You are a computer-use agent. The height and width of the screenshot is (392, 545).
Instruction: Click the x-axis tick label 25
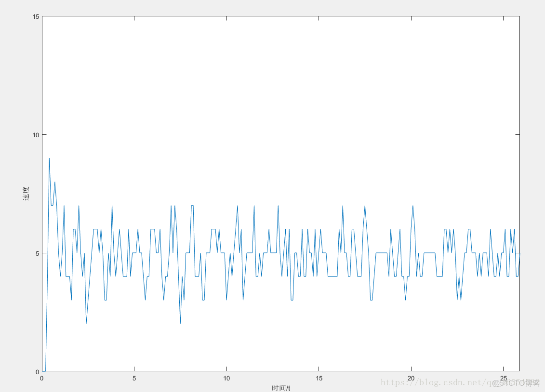pyautogui.click(x=503, y=379)
